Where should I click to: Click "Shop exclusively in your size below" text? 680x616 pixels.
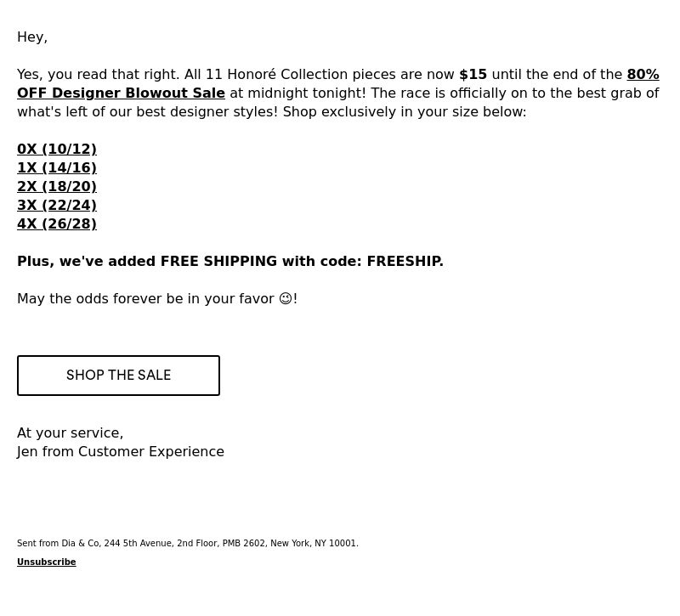click(x=405, y=112)
